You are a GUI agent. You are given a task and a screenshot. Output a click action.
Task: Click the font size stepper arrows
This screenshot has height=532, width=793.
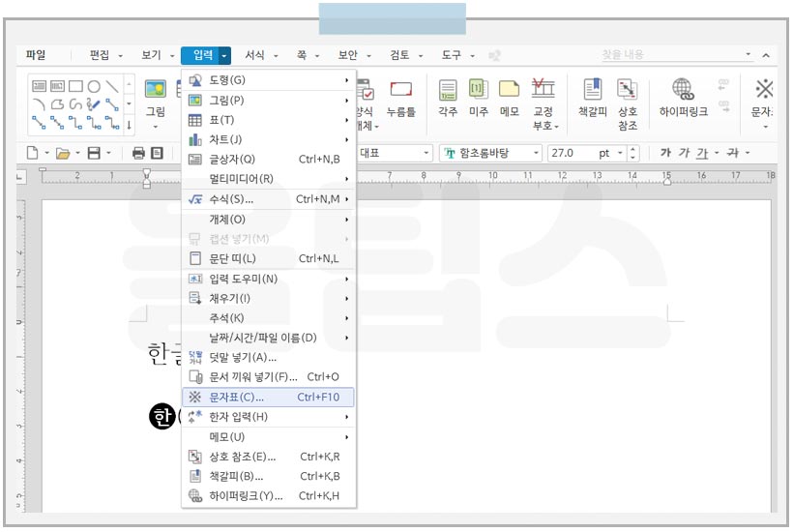pos(632,153)
